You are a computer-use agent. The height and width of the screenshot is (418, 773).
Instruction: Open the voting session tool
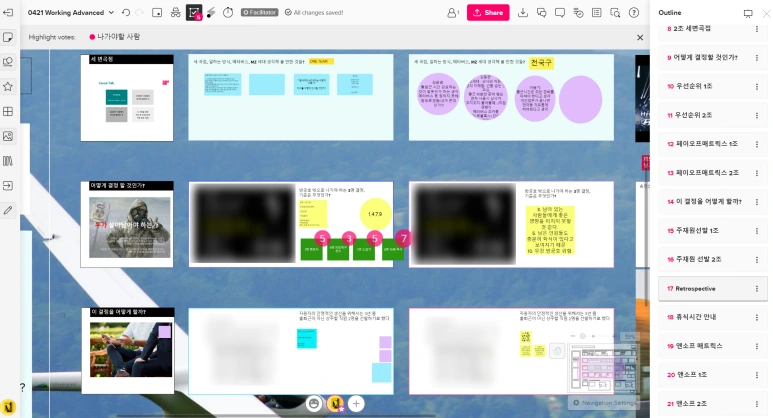(x=194, y=13)
